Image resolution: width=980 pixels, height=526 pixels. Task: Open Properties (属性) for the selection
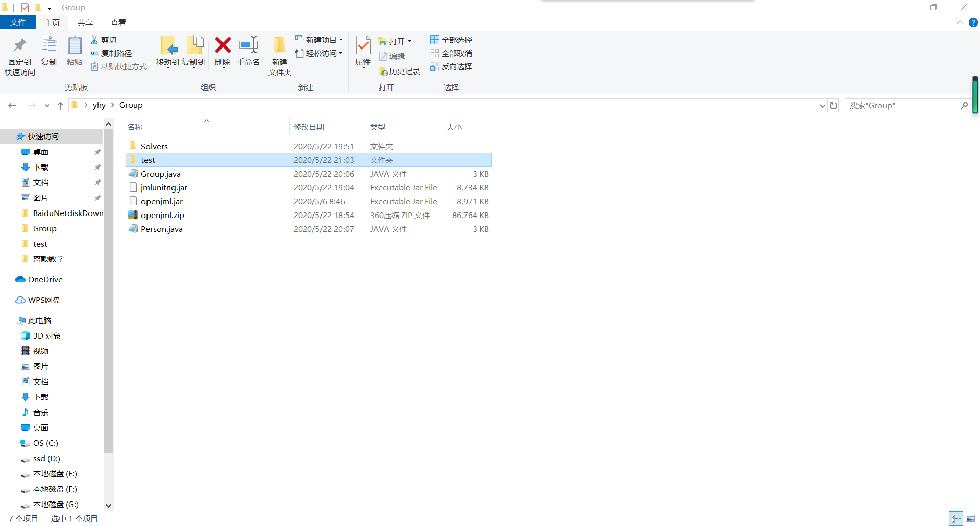point(363,52)
